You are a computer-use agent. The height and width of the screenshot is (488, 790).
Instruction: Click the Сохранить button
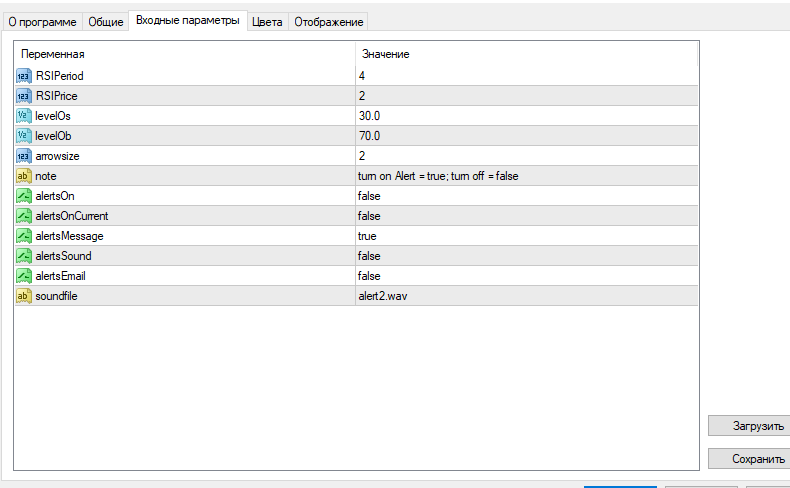pyautogui.click(x=749, y=459)
